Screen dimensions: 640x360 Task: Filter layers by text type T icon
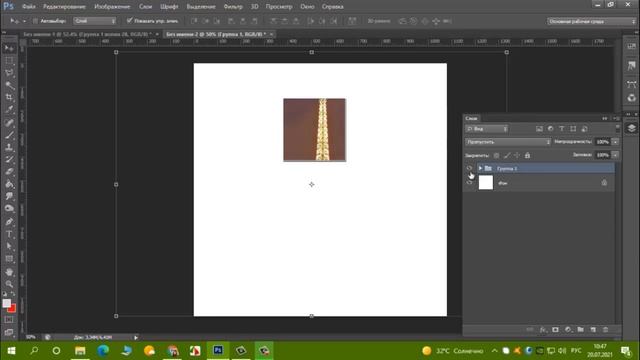pyautogui.click(x=562, y=129)
